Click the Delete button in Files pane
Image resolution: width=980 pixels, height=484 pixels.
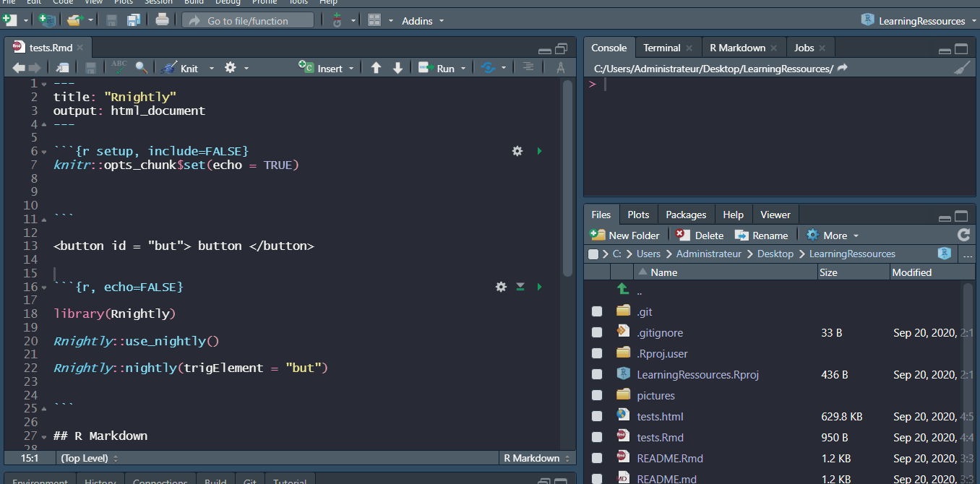click(x=700, y=235)
